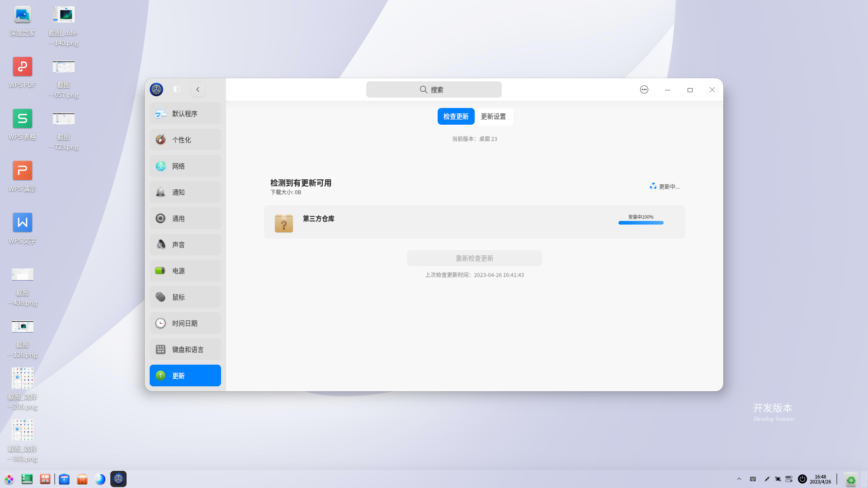Click the 安装中100% progress bar of 第三方仓库

pos(641,223)
